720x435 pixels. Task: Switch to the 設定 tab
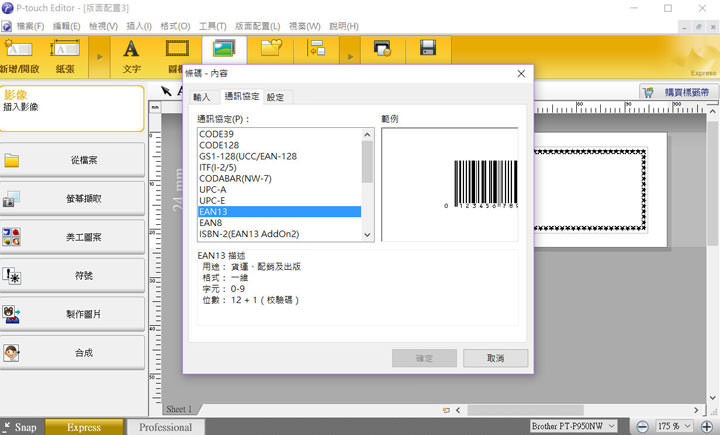275,97
